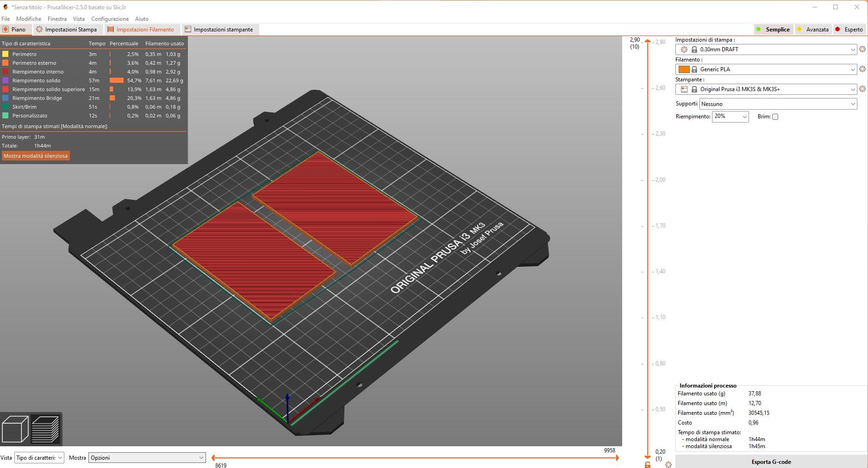Click the Costo value 0,96

[753, 423]
